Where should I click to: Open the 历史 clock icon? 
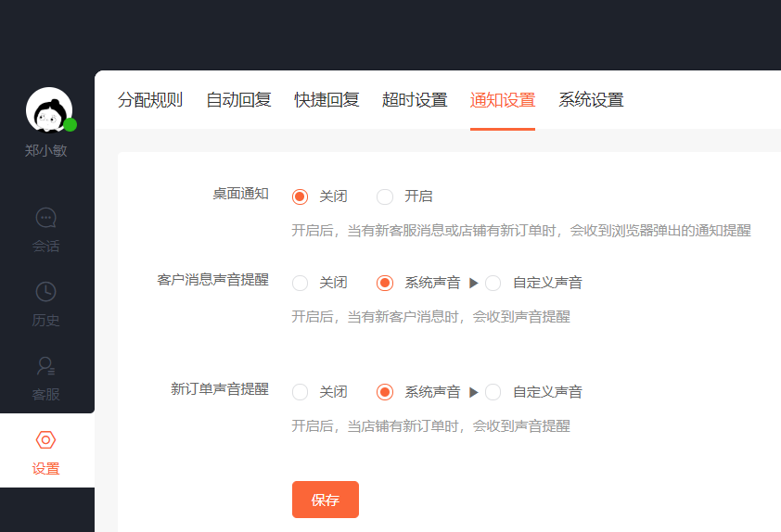pos(45,292)
